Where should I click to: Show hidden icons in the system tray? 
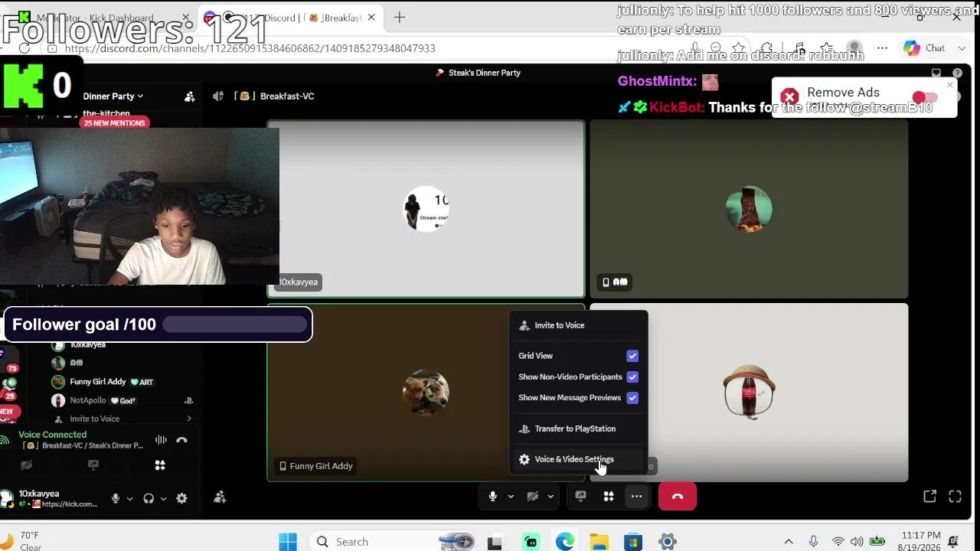click(789, 542)
